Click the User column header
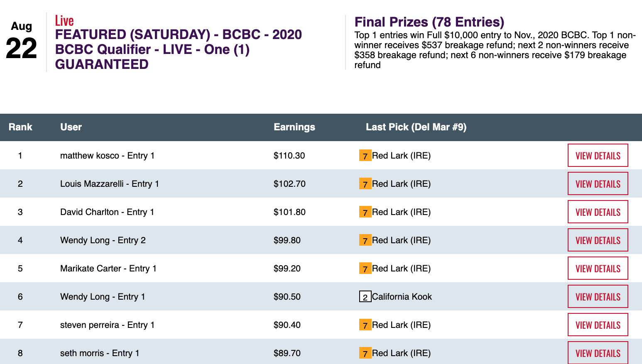The height and width of the screenshot is (364, 642). pos(71,127)
